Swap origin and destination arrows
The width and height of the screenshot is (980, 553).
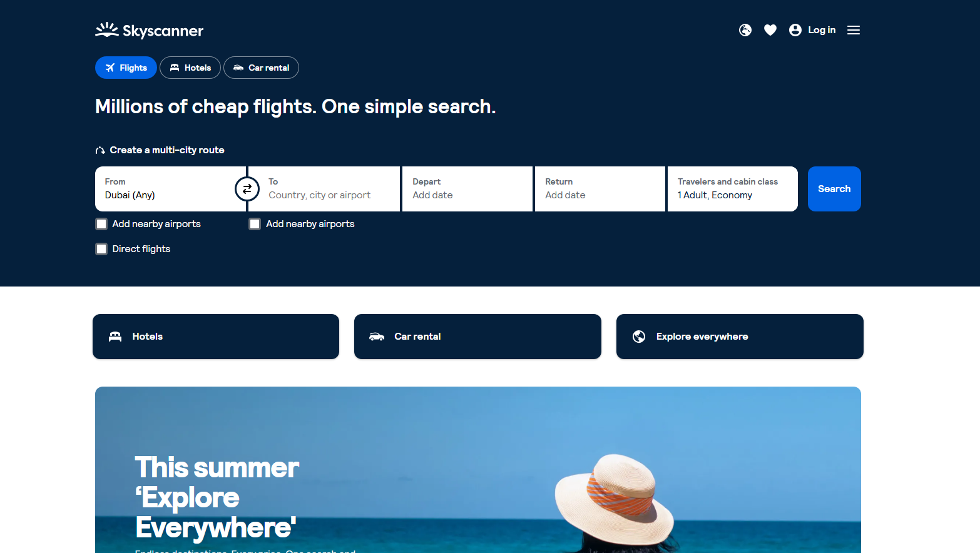[x=247, y=189]
